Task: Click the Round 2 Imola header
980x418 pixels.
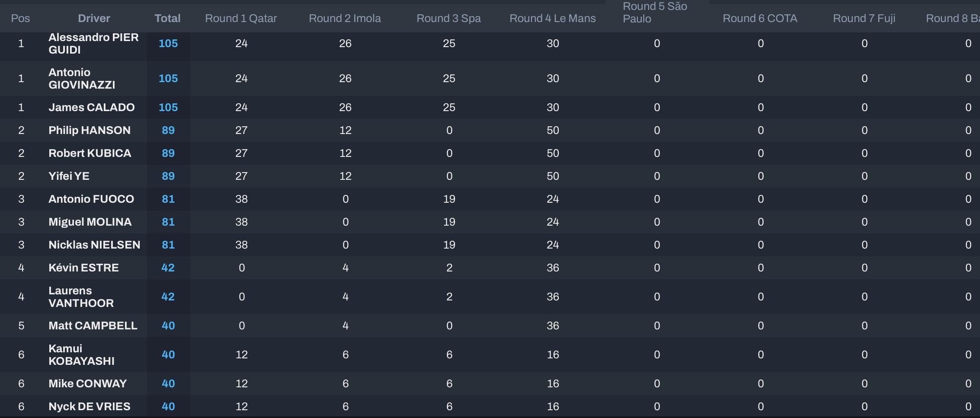Action: 345,18
